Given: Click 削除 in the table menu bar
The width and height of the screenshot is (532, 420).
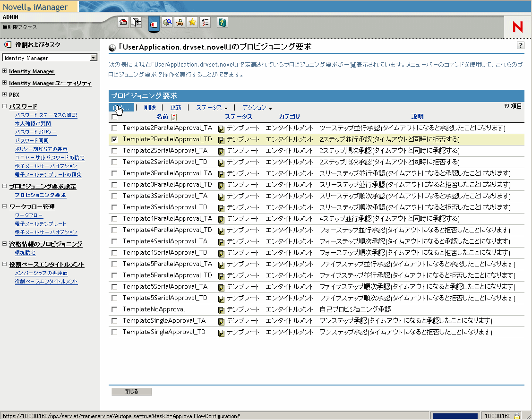Looking at the screenshot, I should 150,108.
